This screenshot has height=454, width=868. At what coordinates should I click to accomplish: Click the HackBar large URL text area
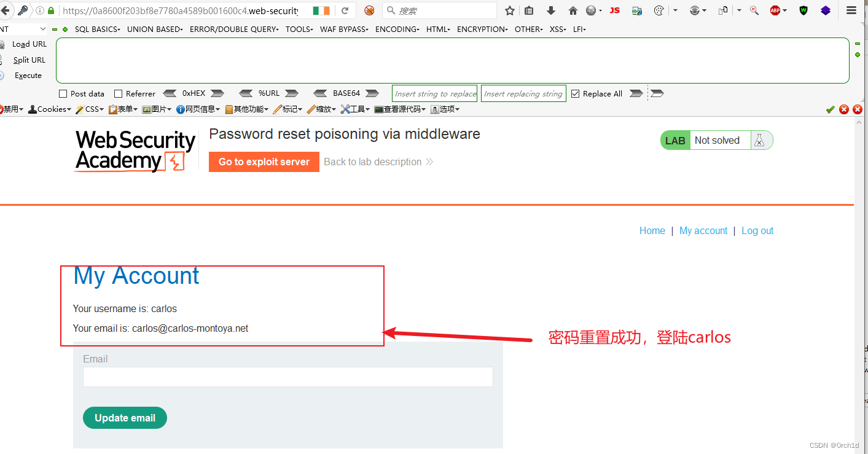(453, 60)
